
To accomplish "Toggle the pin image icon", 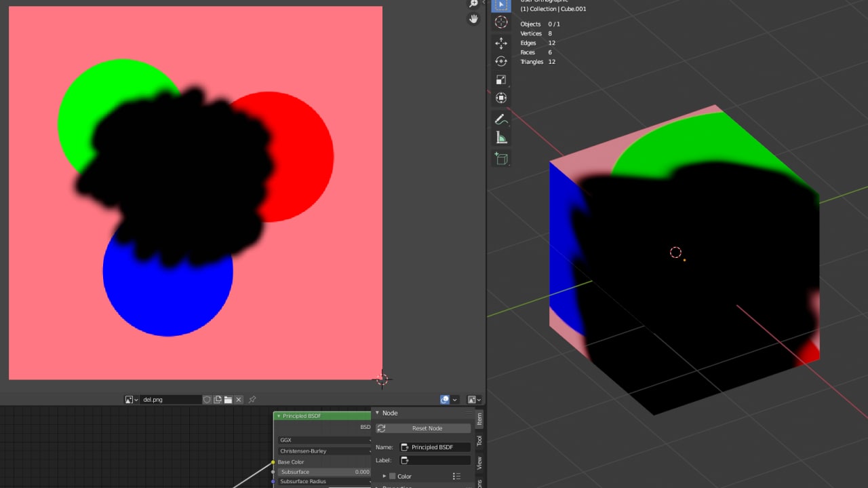I will pyautogui.click(x=252, y=400).
